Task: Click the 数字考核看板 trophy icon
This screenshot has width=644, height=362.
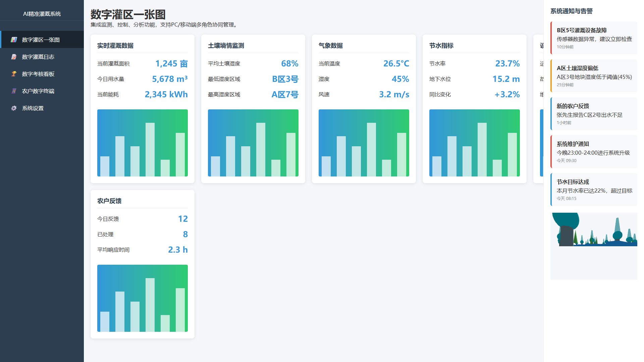Action: tap(14, 74)
